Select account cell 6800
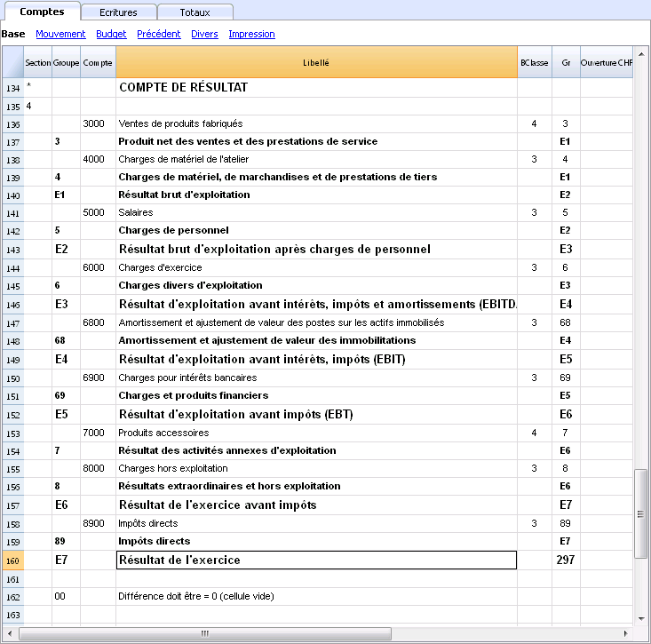Image resolution: width=651 pixels, height=644 pixels. point(98,322)
